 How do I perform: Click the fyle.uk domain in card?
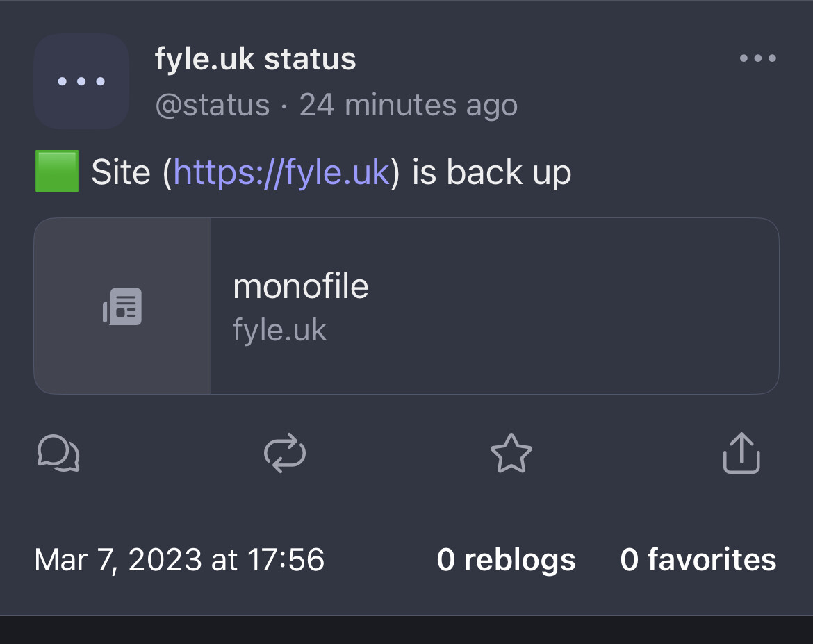(x=279, y=330)
